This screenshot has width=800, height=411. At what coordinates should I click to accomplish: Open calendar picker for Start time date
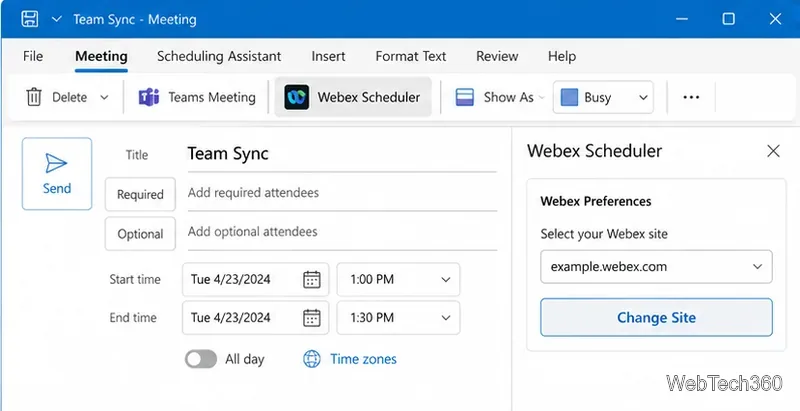coord(312,279)
